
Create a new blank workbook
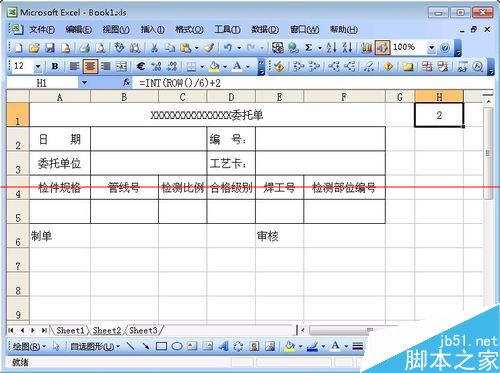[18, 48]
